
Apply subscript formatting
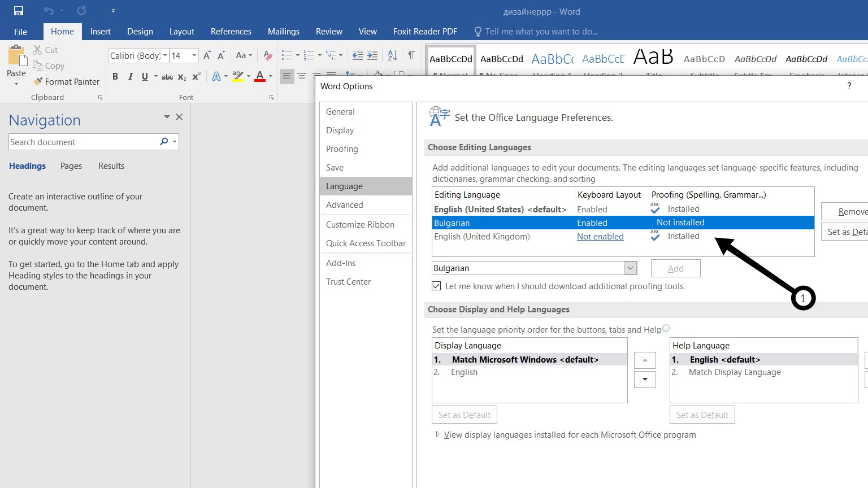point(182,77)
